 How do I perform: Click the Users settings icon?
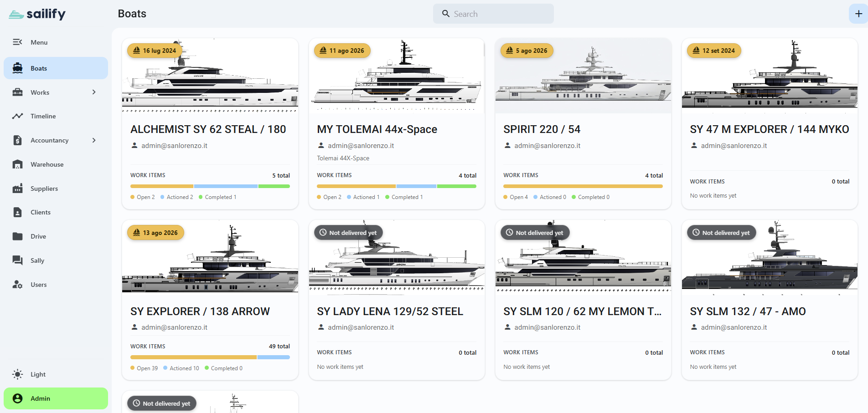17,285
